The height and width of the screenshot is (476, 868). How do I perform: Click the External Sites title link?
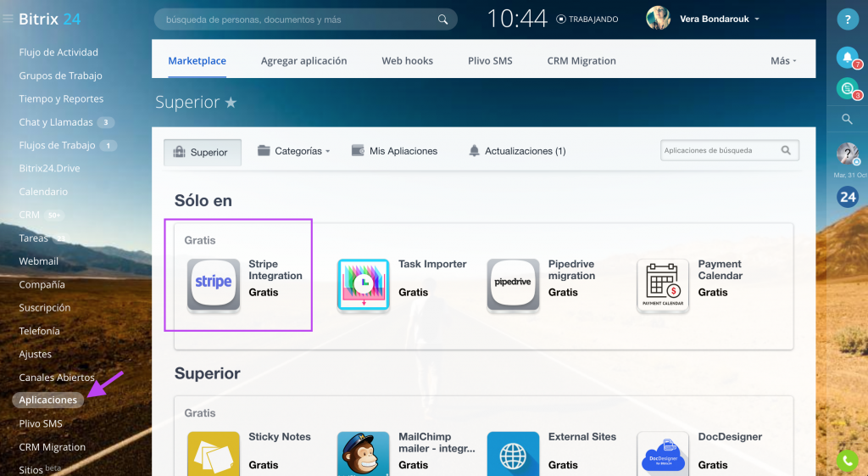582,437
